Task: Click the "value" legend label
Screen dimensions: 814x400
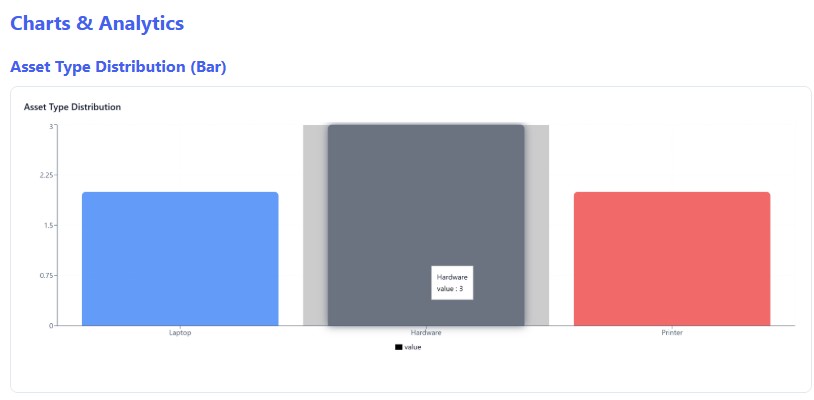Action: click(x=413, y=347)
